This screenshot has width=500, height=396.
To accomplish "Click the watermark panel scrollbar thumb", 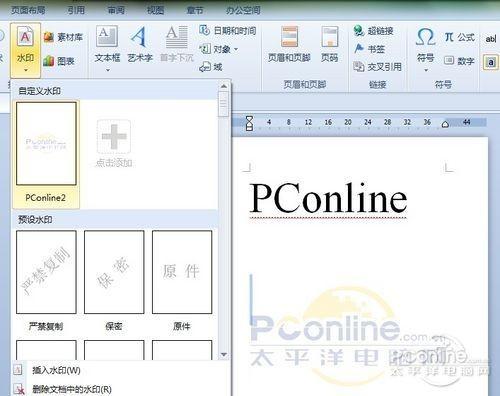I will coord(224,104).
